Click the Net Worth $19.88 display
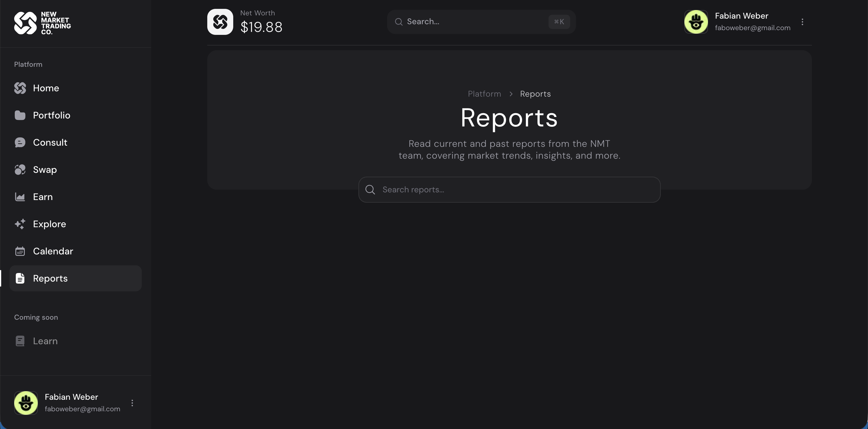 coord(262,27)
